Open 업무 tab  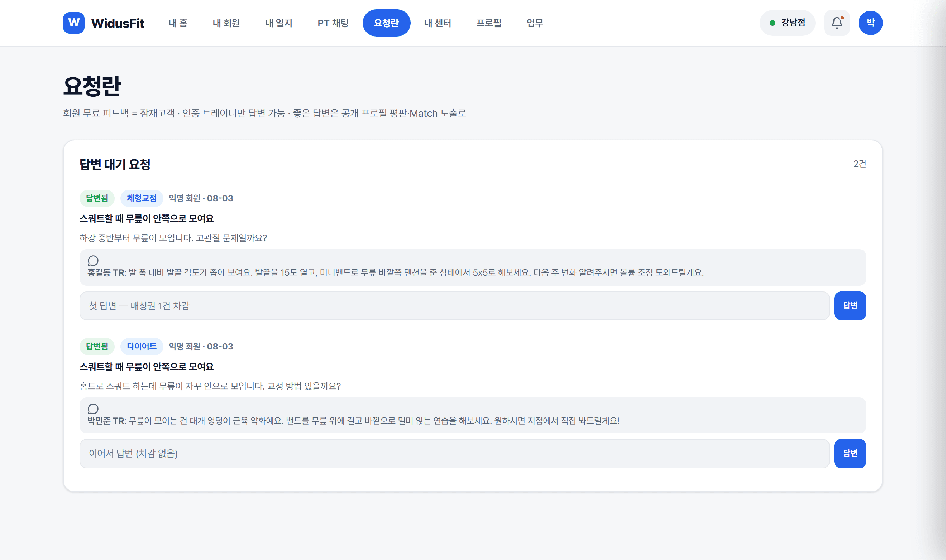click(535, 23)
